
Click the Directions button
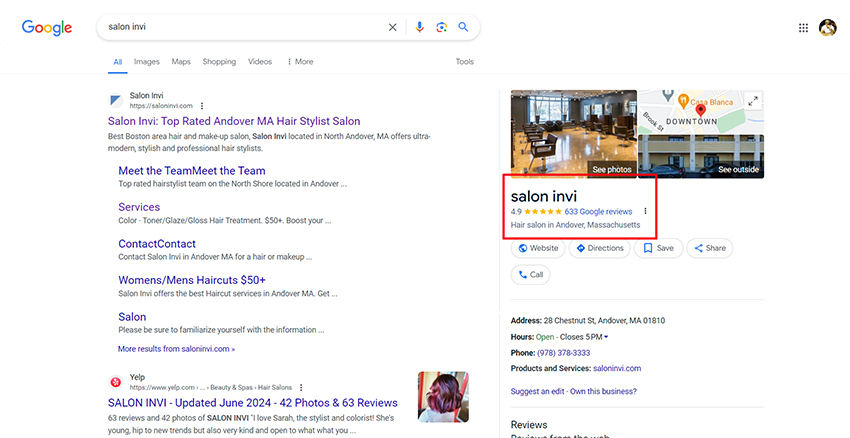(x=600, y=248)
